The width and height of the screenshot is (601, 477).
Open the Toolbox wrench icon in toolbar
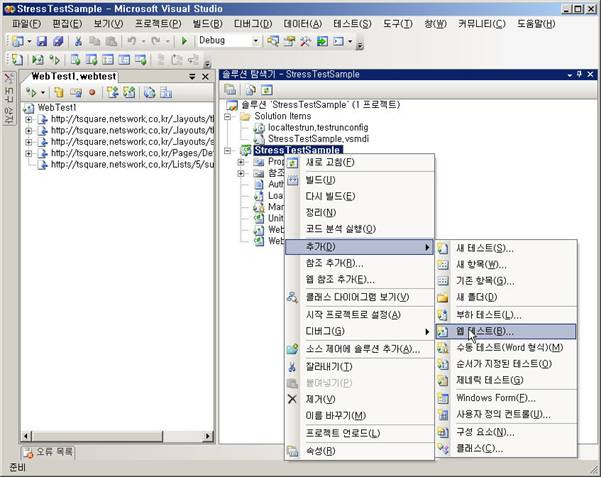[x=305, y=41]
